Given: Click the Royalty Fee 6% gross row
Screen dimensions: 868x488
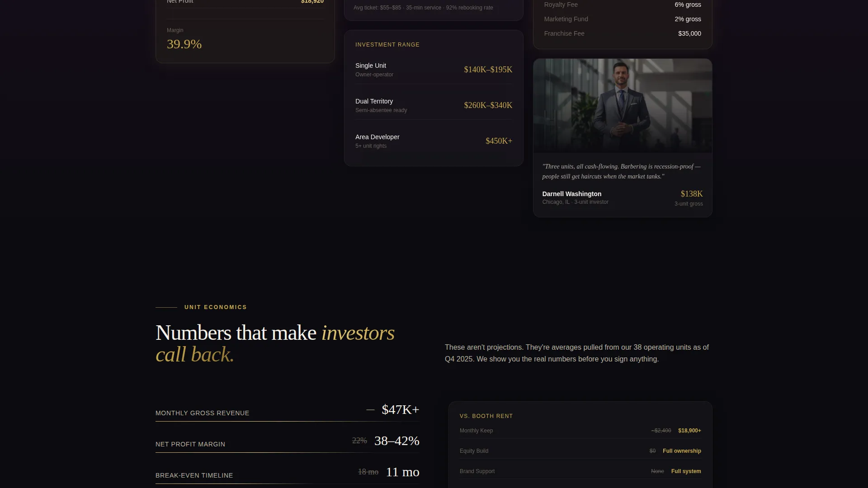Looking at the screenshot, I should click(623, 5).
